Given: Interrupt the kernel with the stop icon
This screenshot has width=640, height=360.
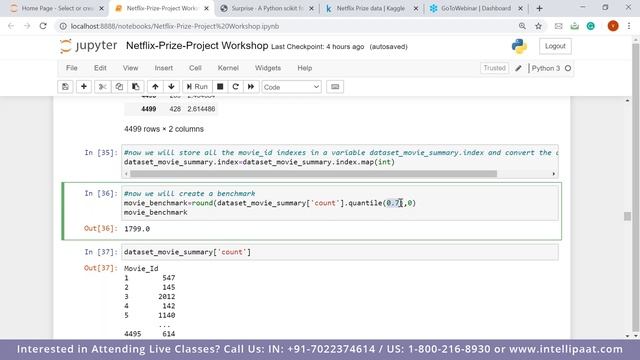Looking at the screenshot, I should coord(220,87).
